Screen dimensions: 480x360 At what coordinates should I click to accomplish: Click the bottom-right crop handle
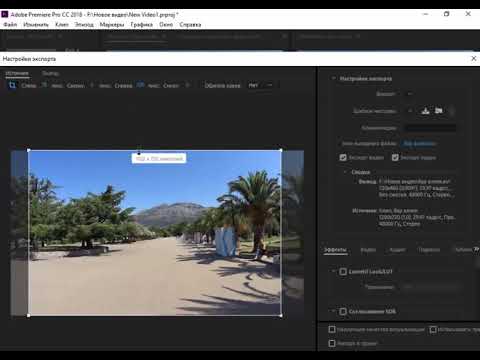[281, 315]
